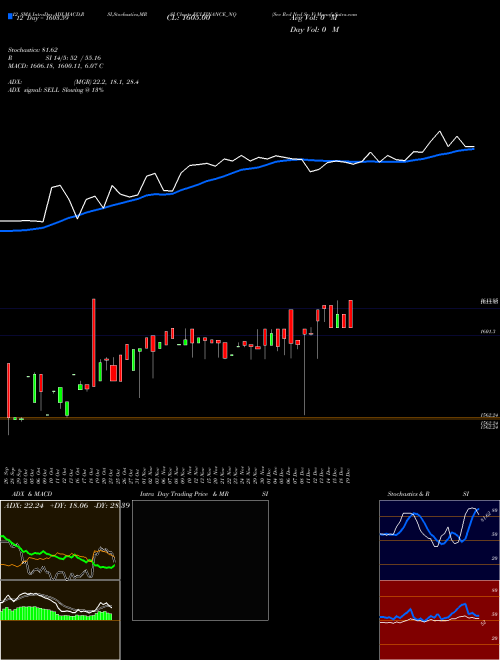Click the last red candlestick on the chart

tap(351, 314)
